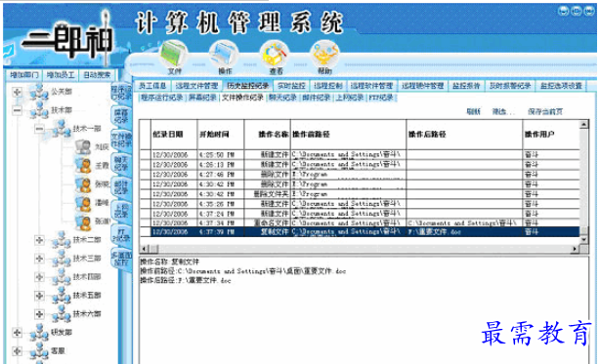Click the 自动搜索 button
The height and width of the screenshot is (364, 600).
(97, 75)
